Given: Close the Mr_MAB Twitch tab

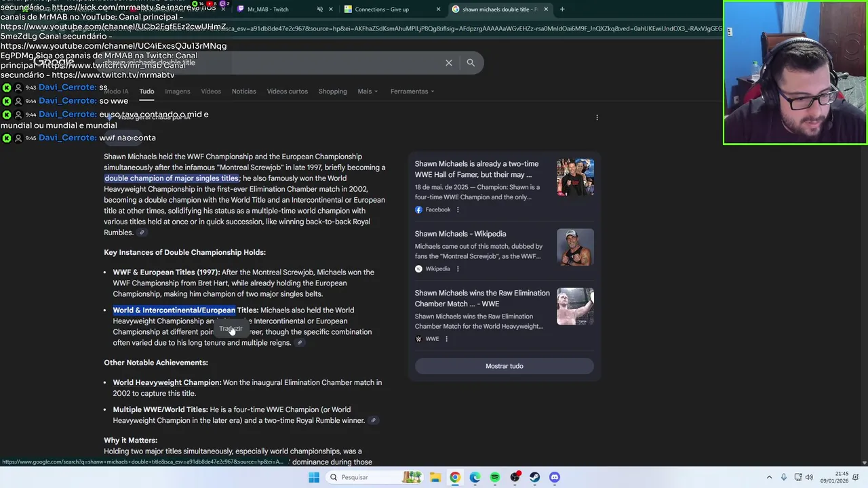Looking at the screenshot, I should click(x=331, y=9).
